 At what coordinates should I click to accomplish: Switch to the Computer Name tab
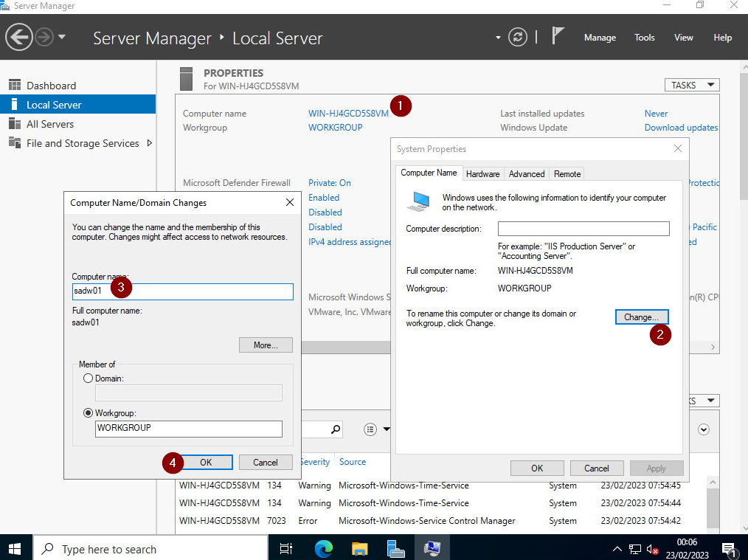[429, 173]
